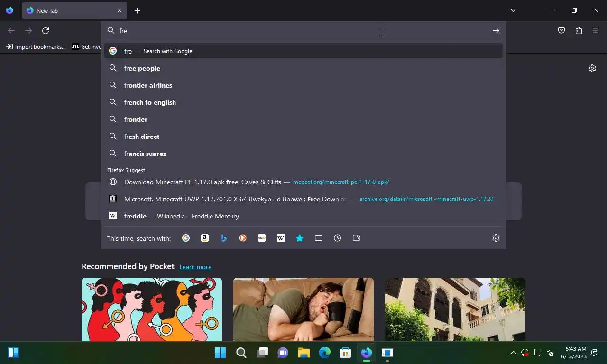Select 'frontier airlines' suggestion
This screenshot has height=364, width=607.
click(303, 85)
